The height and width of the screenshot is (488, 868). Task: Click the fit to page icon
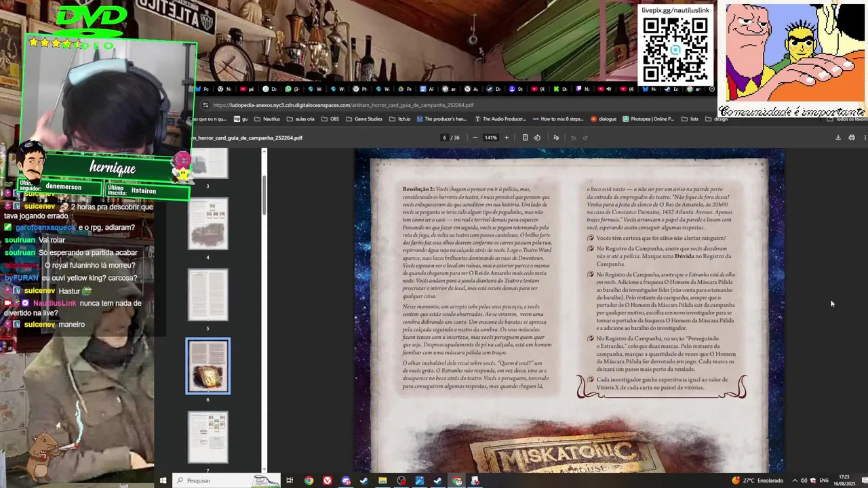525,138
